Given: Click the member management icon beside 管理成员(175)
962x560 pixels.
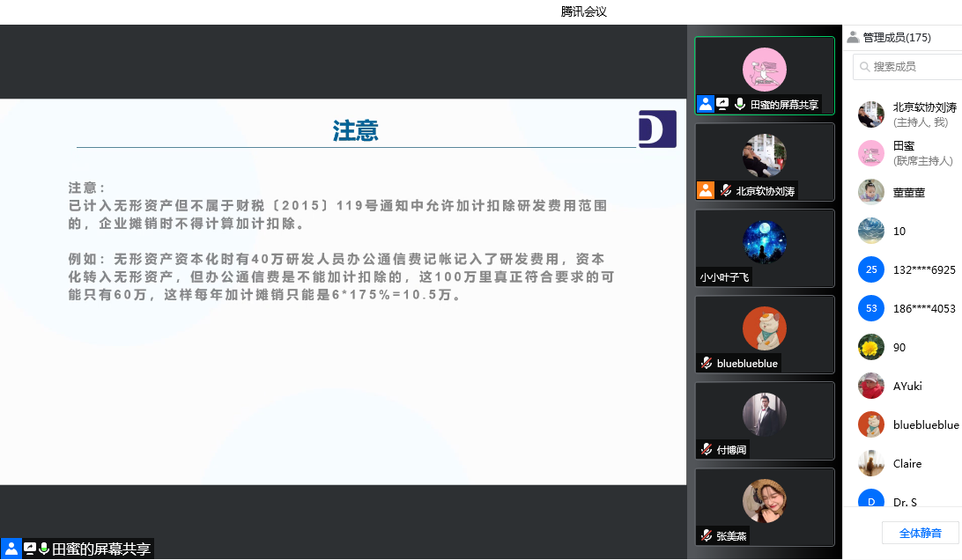Looking at the screenshot, I should [x=853, y=36].
